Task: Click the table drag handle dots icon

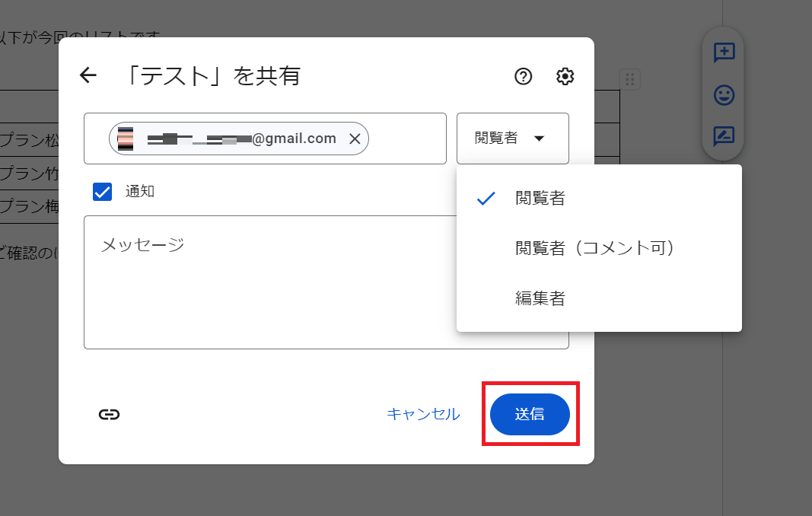Action: (629, 78)
